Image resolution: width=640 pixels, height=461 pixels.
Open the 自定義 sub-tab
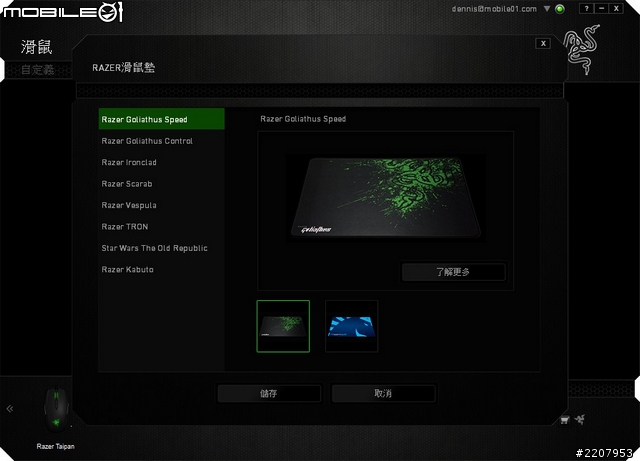point(38,70)
